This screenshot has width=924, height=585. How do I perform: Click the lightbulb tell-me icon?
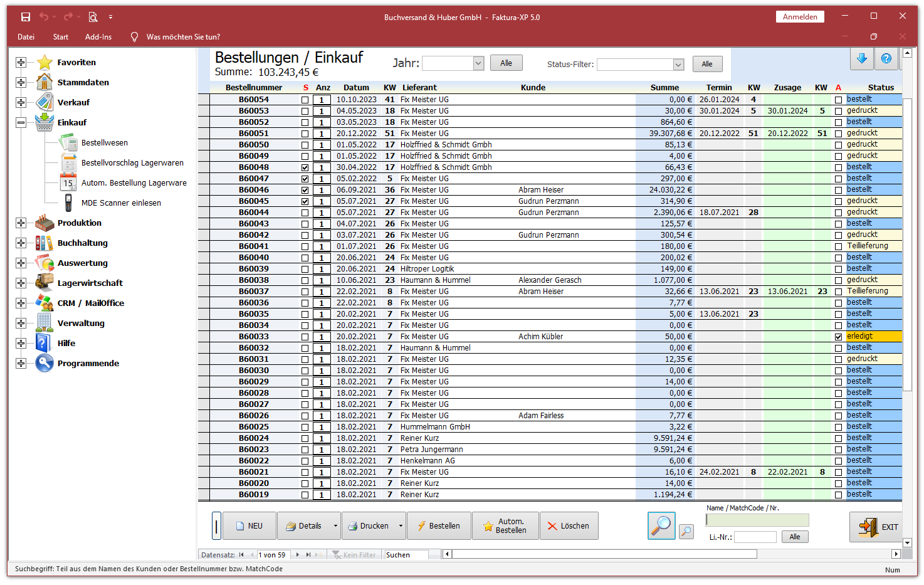134,37
